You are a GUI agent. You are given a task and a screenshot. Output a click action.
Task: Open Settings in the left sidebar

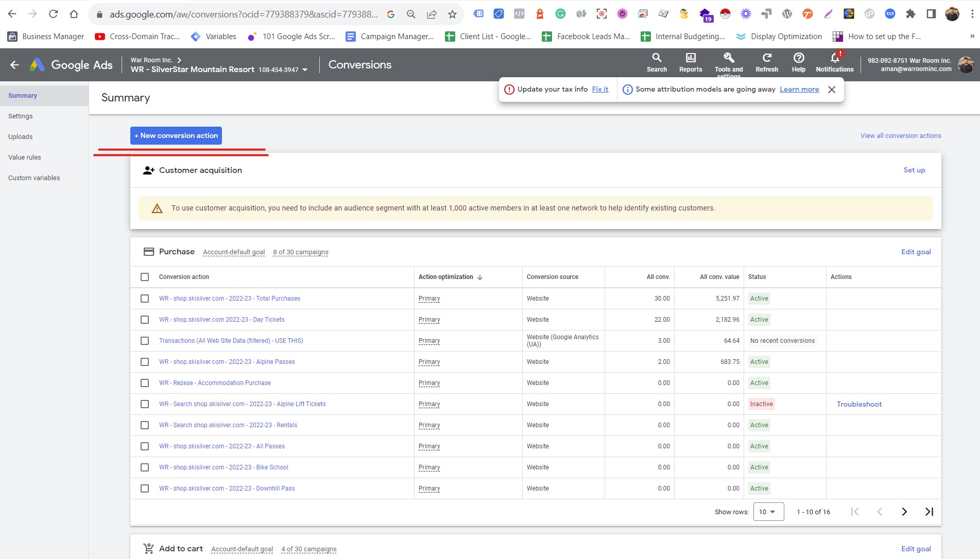[21, 116]
